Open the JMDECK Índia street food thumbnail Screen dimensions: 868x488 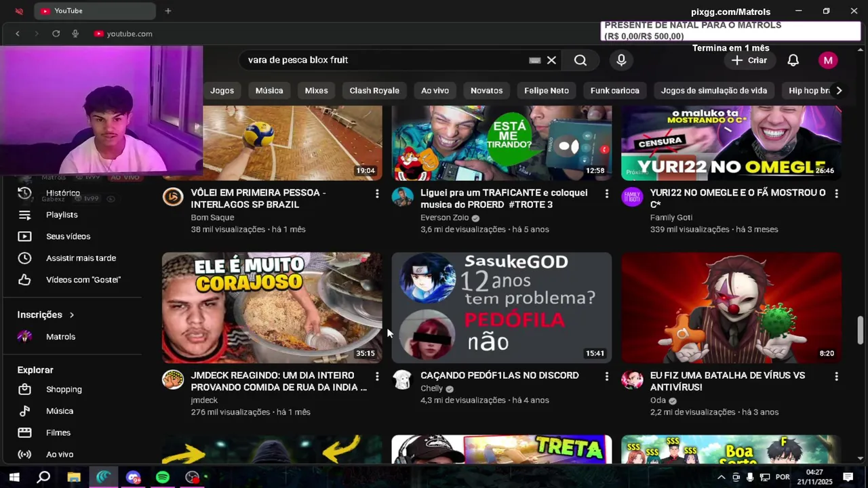272,308
